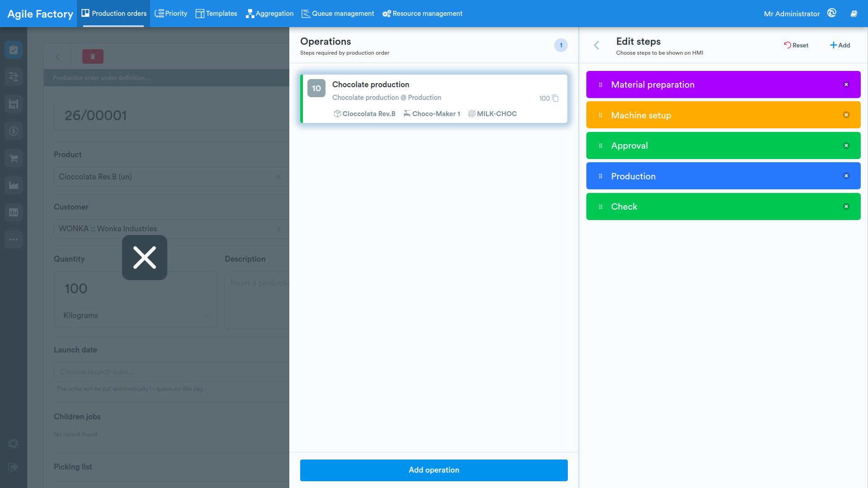Image resolution: width=868 pixels, height=488 pixels.
Task: Remove the Approval step
Action: click(x=846, y=145)
